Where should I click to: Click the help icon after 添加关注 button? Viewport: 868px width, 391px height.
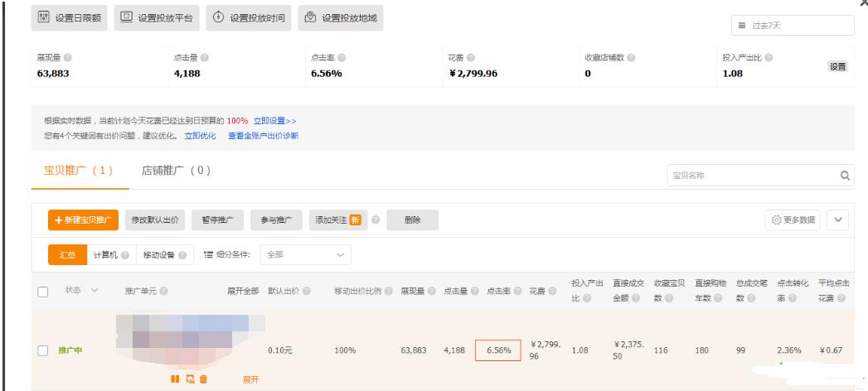pyautogui.click(x=376, y=220)
